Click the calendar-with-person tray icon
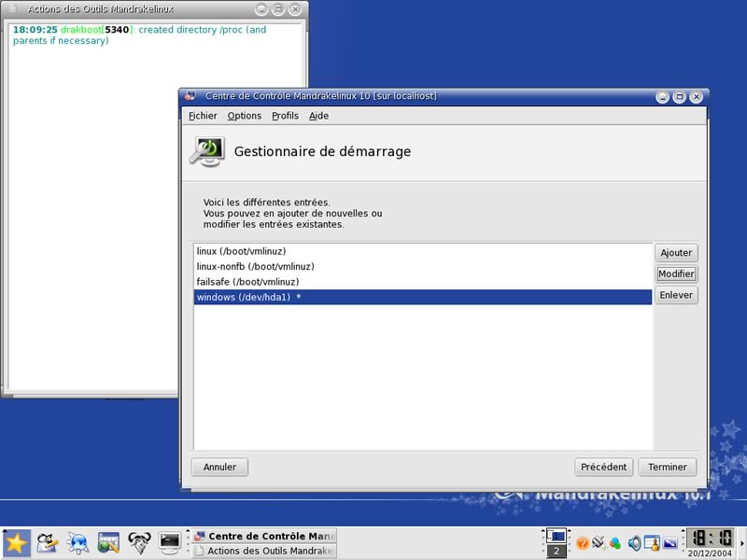The image size is (747, 560). tap(652, 543)
